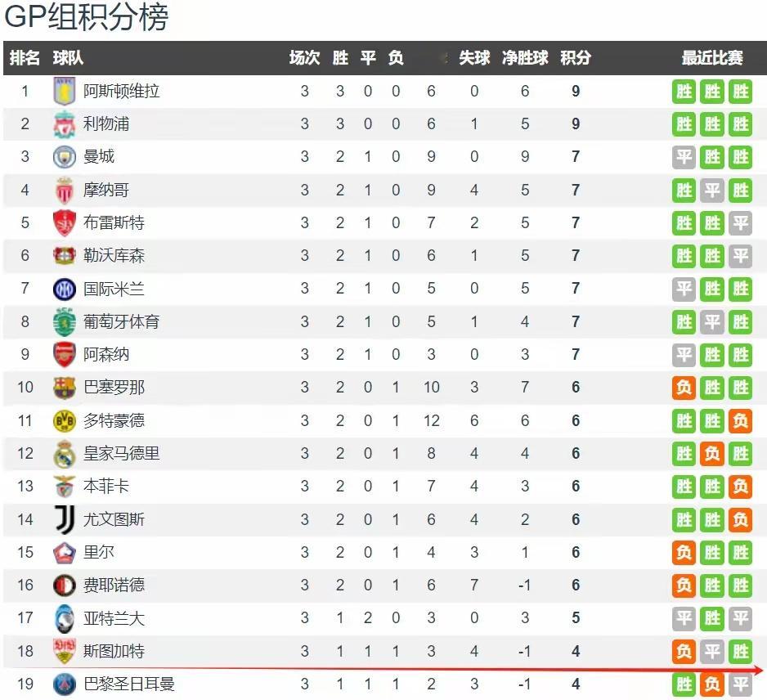Click the 排名 column header
The width and height of the screenshot is (767, 700).
25,58
